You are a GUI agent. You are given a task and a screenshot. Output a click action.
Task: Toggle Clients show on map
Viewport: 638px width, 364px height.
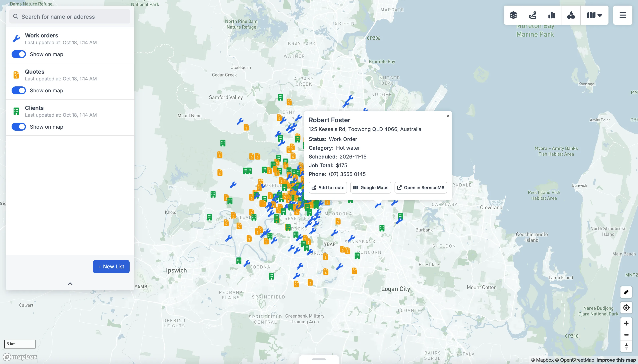(x=19, y=127)
